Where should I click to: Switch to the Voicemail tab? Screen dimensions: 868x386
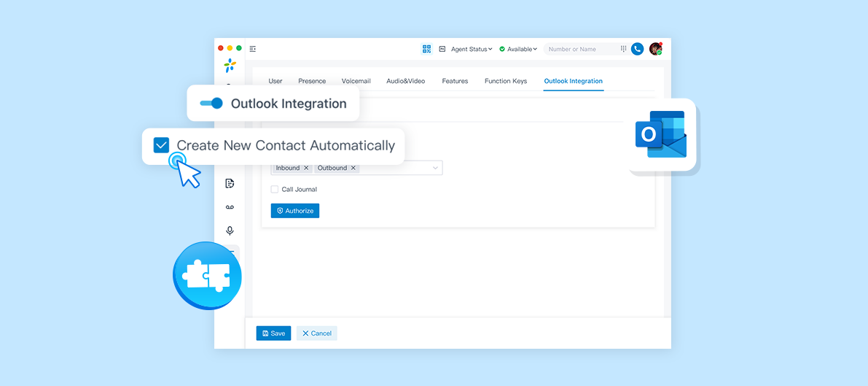(356, 81)
